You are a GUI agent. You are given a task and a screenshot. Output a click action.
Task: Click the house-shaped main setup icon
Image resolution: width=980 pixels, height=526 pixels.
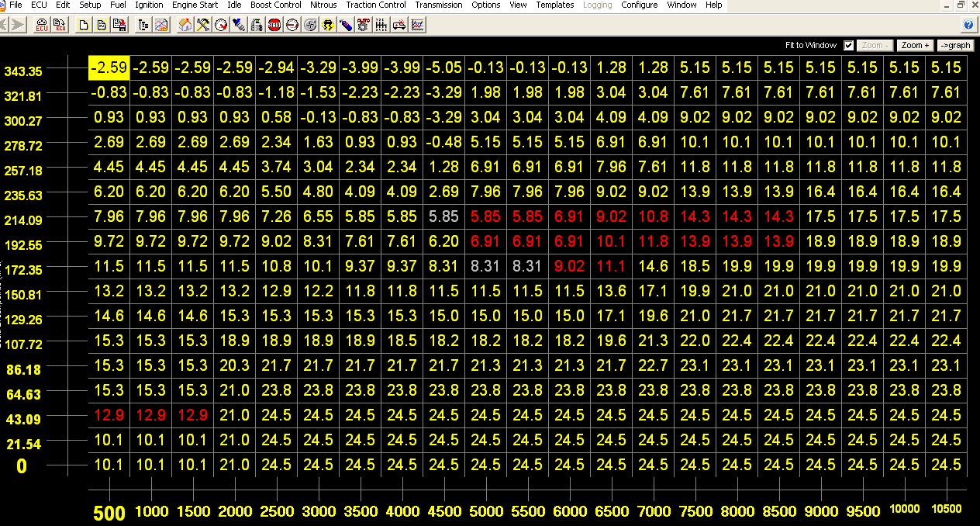185,25
